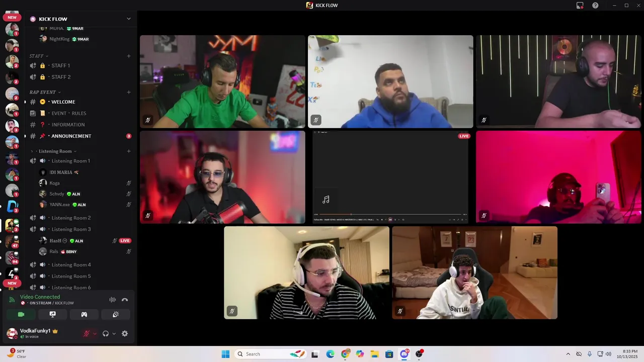Open the server icon with 47 badge
644x362 pixels.
point(12,241)
